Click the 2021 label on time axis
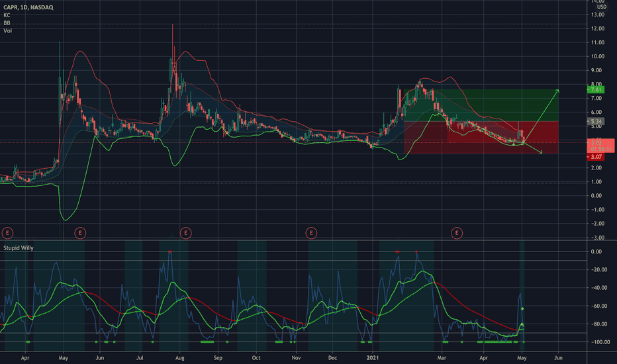 [x=373, y=357]
